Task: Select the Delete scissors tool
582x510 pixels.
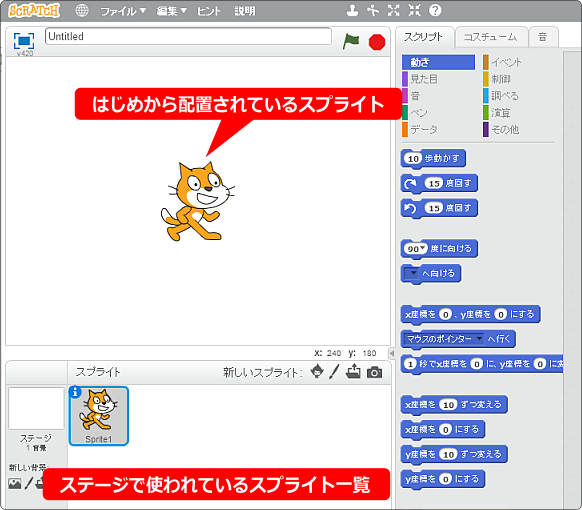Action: (x=373, y=10)
